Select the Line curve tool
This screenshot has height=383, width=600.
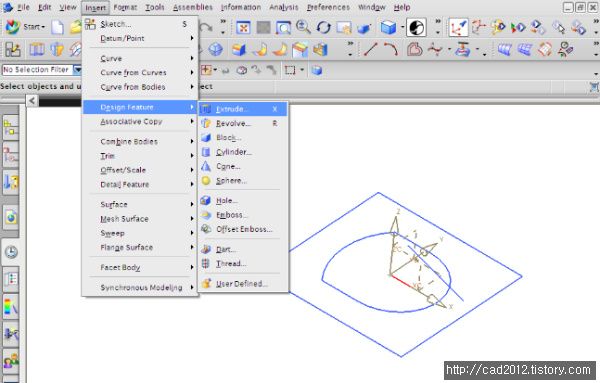coord(370,49)
